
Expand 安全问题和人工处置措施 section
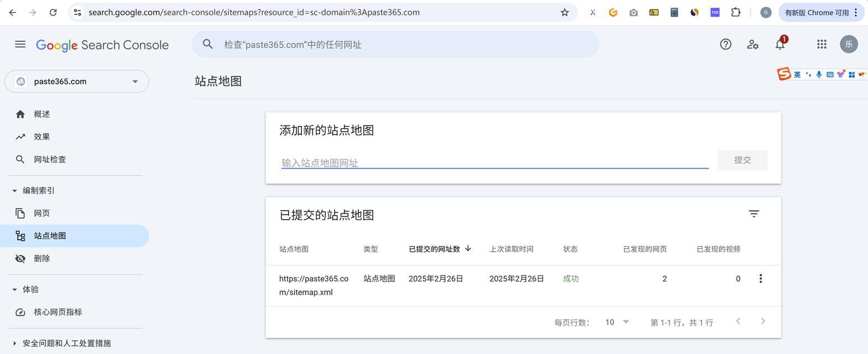[x=62, y=343]
